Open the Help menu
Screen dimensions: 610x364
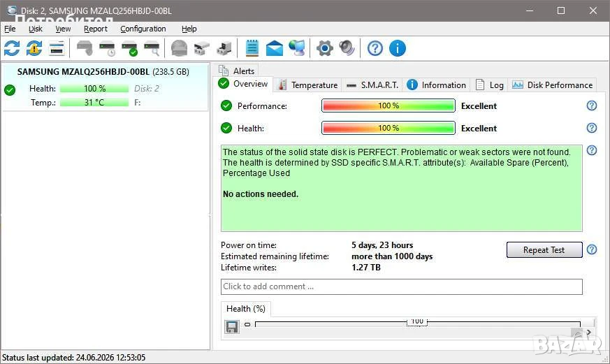(x=189, y=29)
